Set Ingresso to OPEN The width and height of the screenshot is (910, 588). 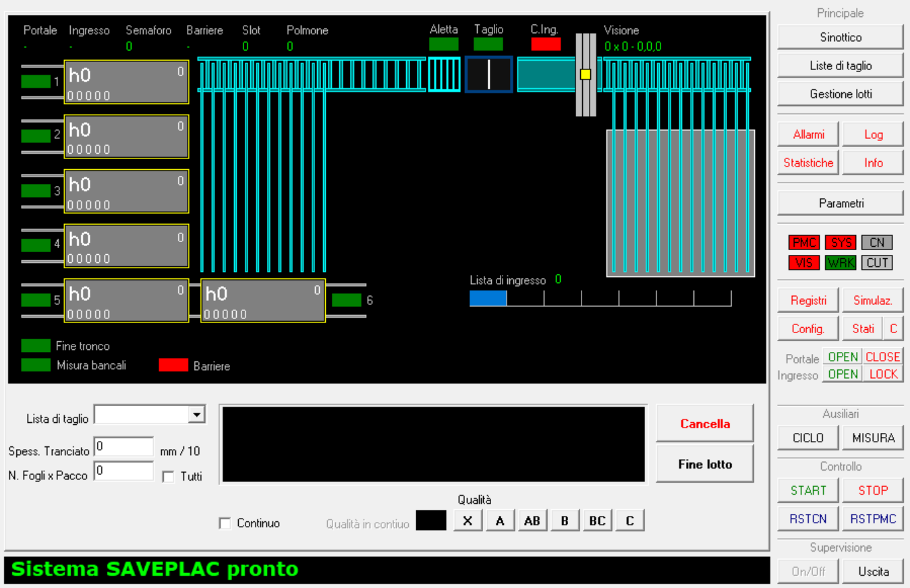(843, 374)
